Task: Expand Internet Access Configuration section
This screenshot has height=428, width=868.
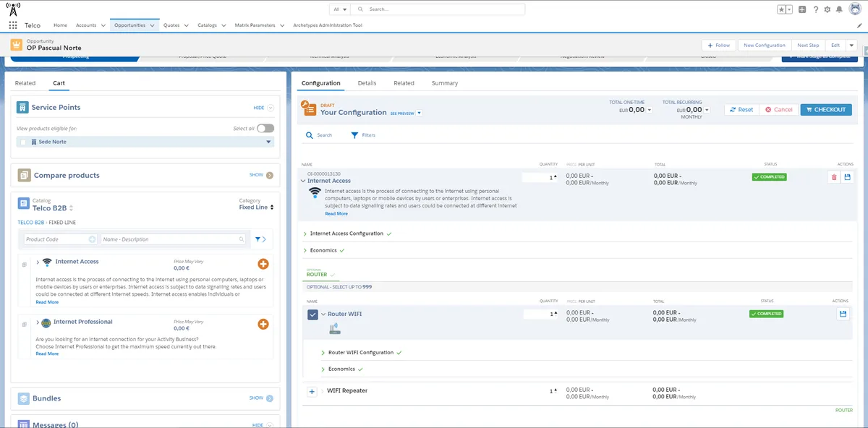Action: tap(305, 234)
